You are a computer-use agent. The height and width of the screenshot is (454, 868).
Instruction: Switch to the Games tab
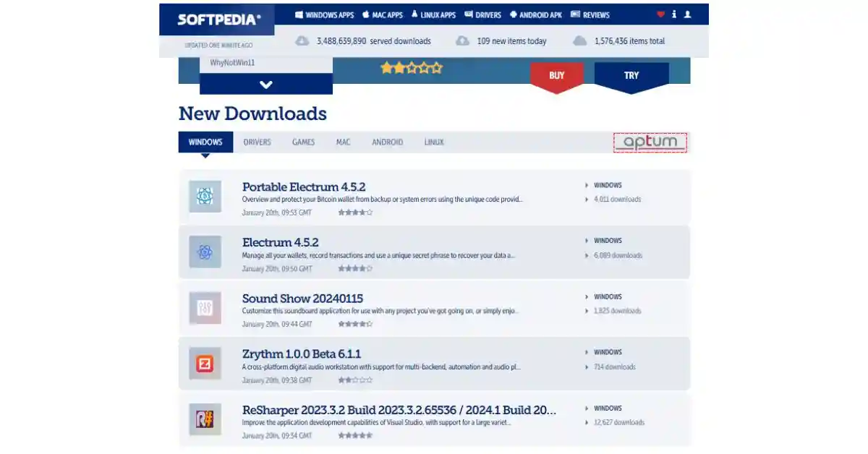click(x=303, y=142)
